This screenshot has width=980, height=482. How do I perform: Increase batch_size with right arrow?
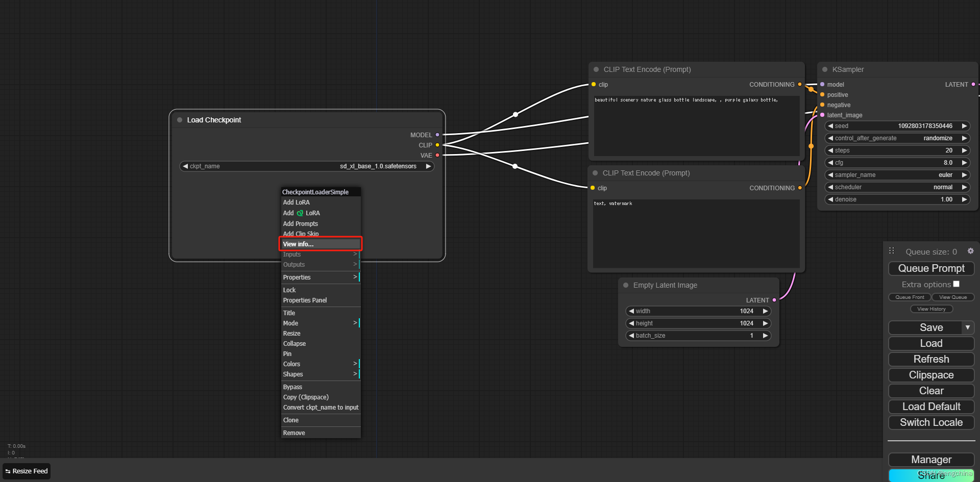(765, 336)
